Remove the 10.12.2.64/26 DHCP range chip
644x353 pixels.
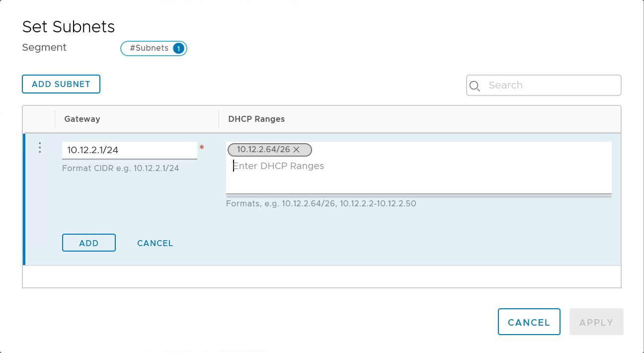point(297,150)
